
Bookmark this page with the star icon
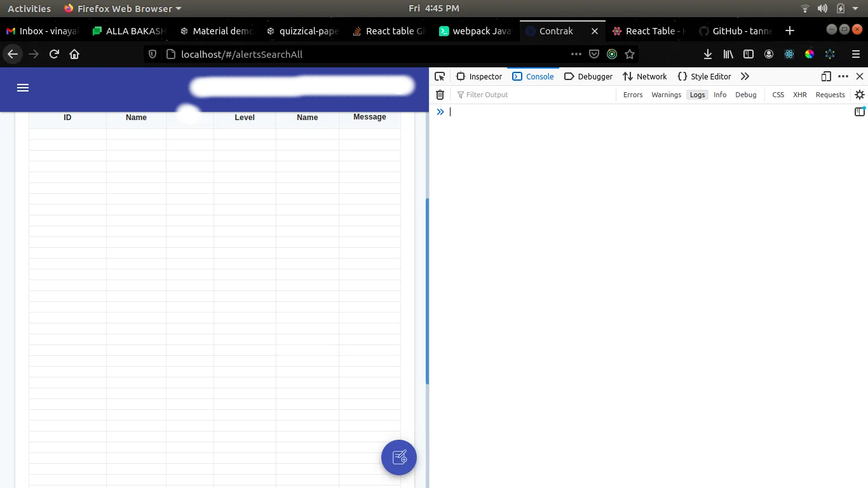tap(630, 55)
